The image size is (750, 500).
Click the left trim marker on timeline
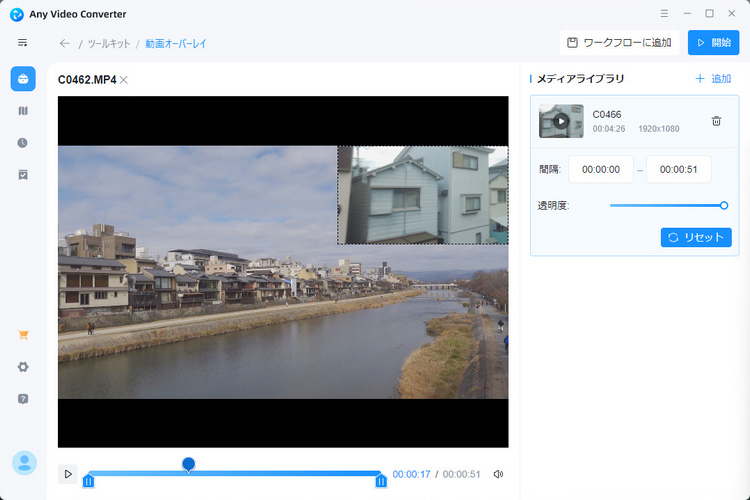point(88,480)
